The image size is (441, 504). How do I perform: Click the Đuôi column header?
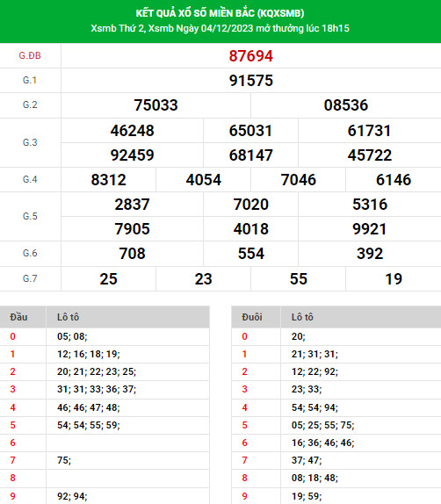tap(252, 317)
